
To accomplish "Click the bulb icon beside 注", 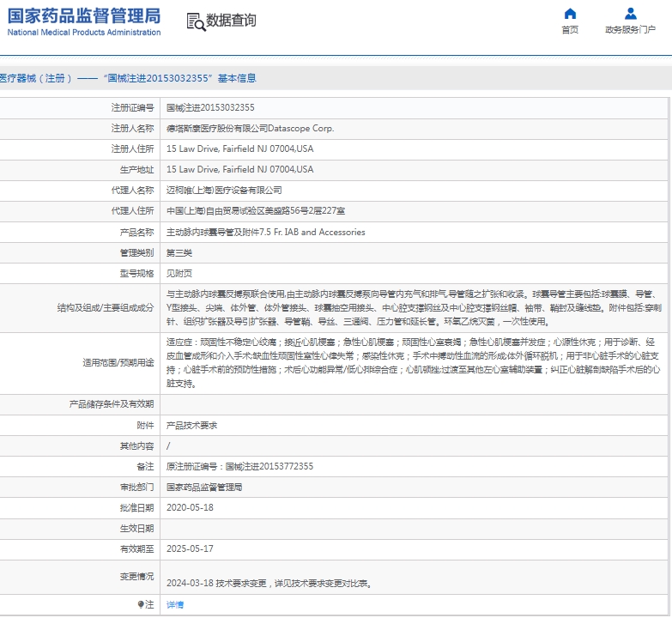I will click(x=141, y=604).
